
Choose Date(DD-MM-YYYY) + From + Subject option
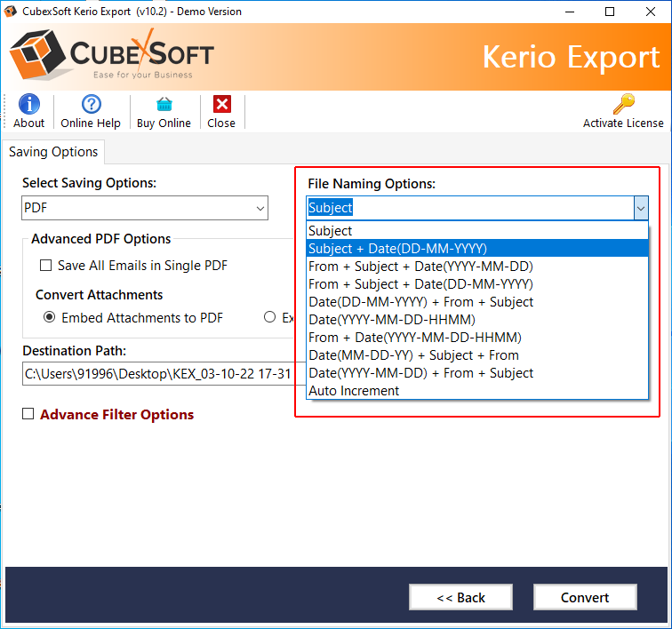tap(477, 302)
